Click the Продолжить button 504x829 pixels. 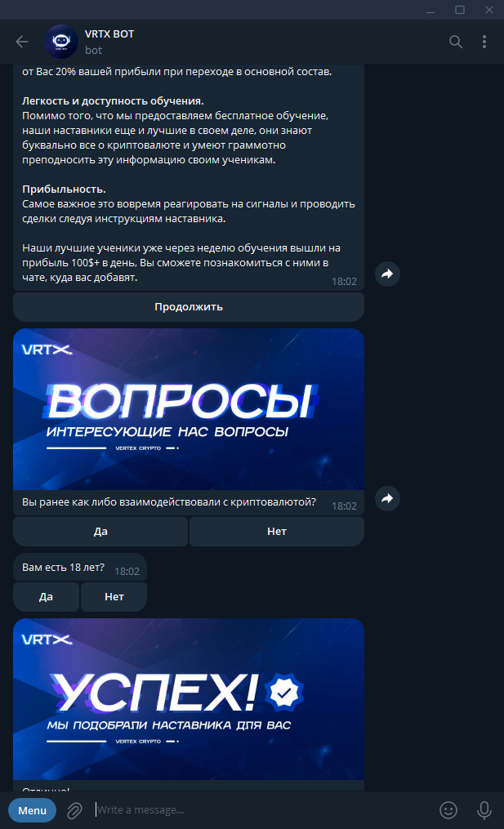coord(189,306)
